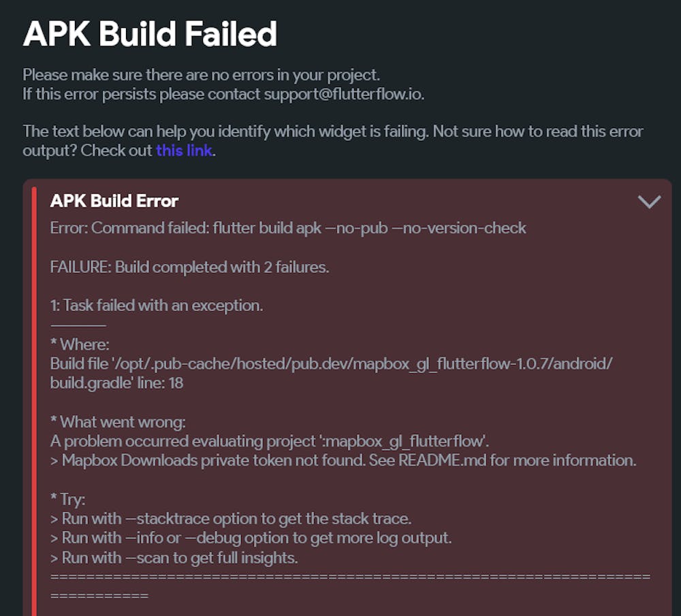Click the "* What went wrong:" label
Screen dimensions: 681x616
coord(118,422)
